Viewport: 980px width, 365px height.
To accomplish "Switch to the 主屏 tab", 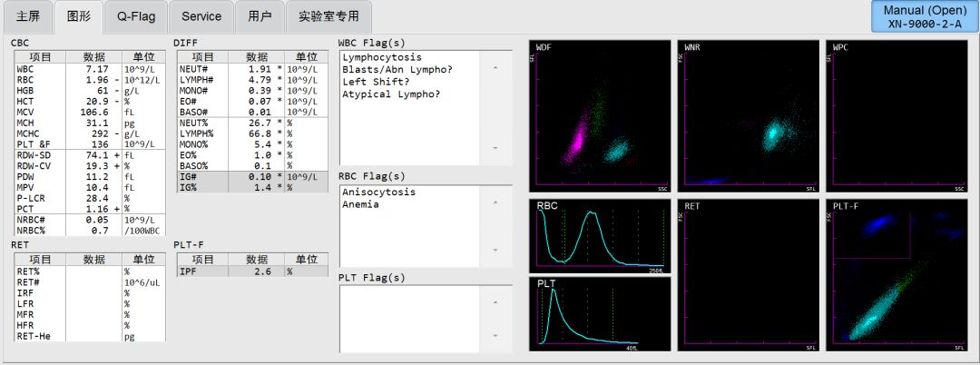I will pos(28,17).
